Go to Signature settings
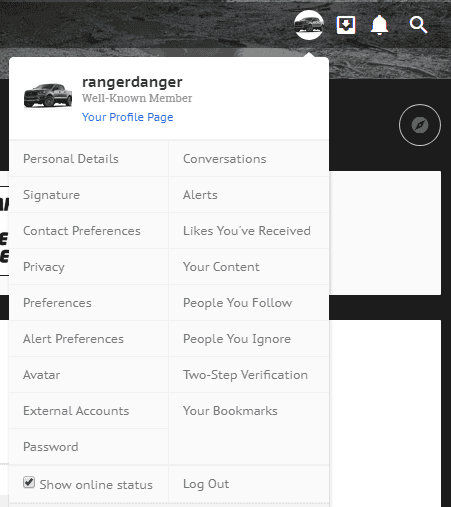Viewport: 451px width, 507px height. click(89, 195)
